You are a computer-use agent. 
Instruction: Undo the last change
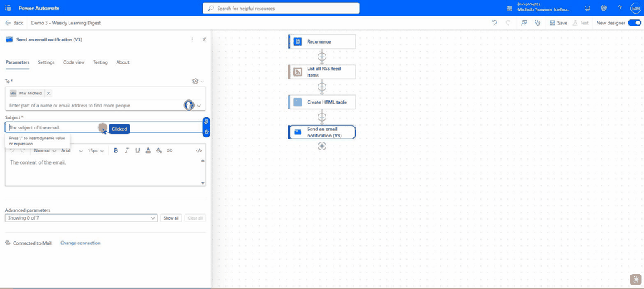(x=494, y=23)
